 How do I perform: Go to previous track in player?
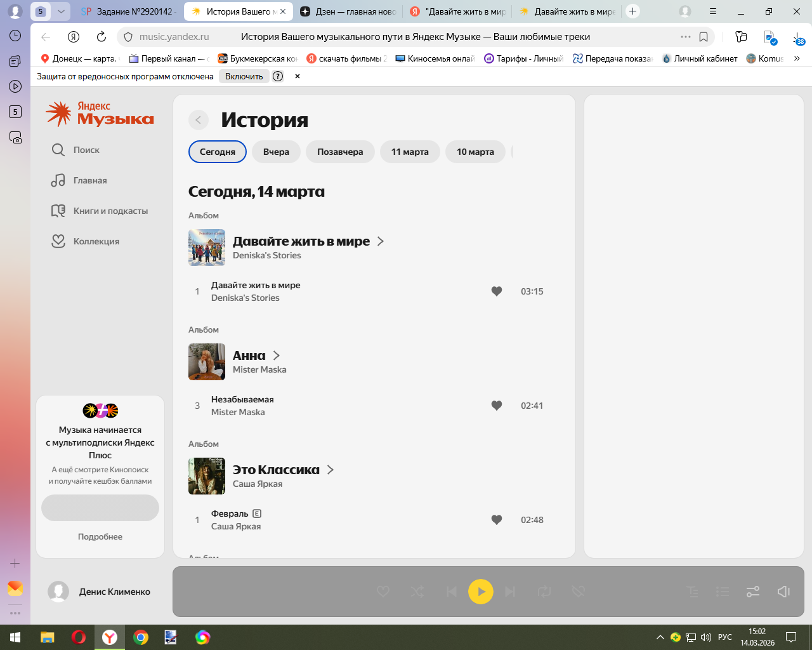point(451,592)
